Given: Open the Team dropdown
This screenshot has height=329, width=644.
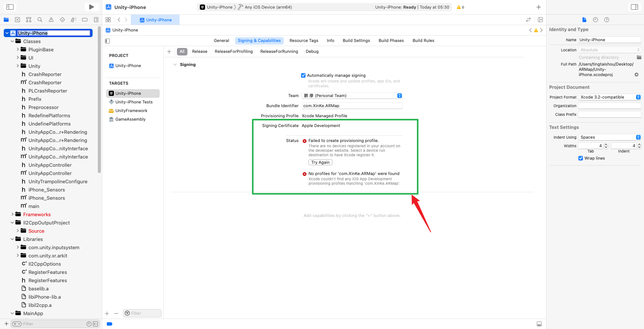Looking at the screenshot, I should (x=352, y=96).
